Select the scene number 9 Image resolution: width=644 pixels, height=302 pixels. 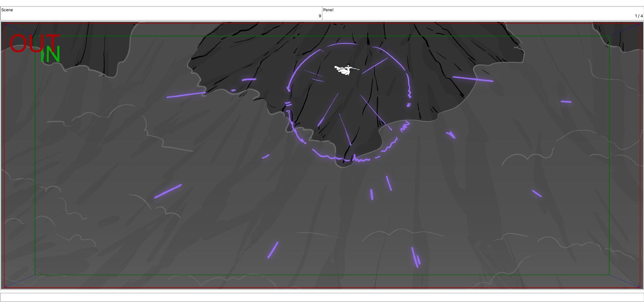coord(320,16)
